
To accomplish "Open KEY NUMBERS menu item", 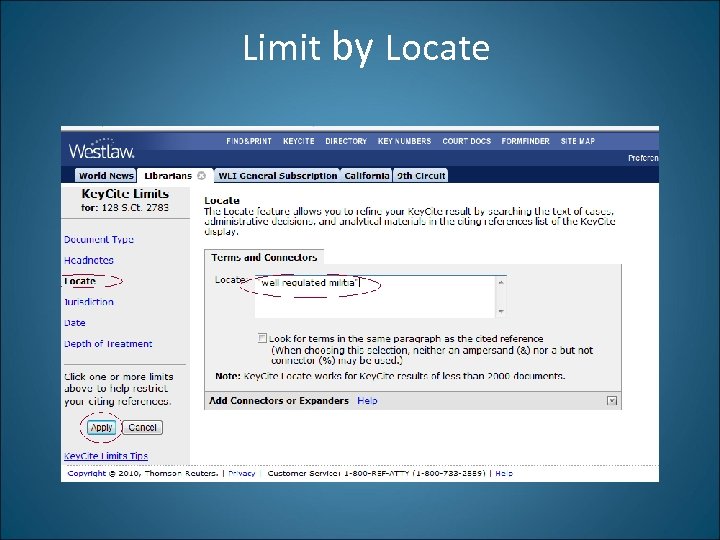I will coord(404,141).
